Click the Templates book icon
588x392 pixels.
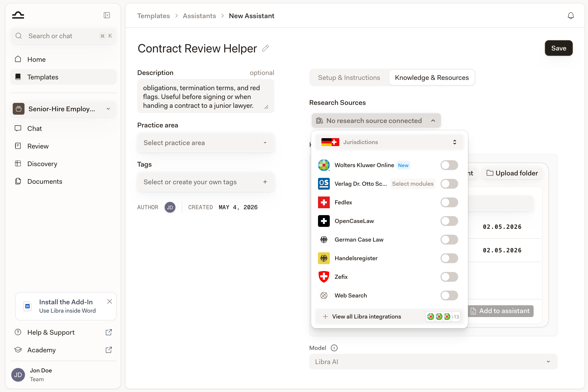click(18, 77)
